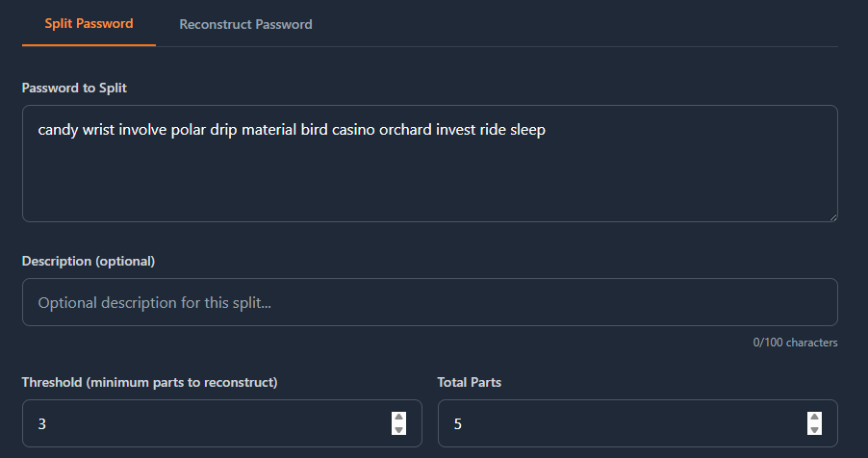Click the "Description (optional)" label
Viewport: 868px width, 458px height.
(x=89, y=261)
